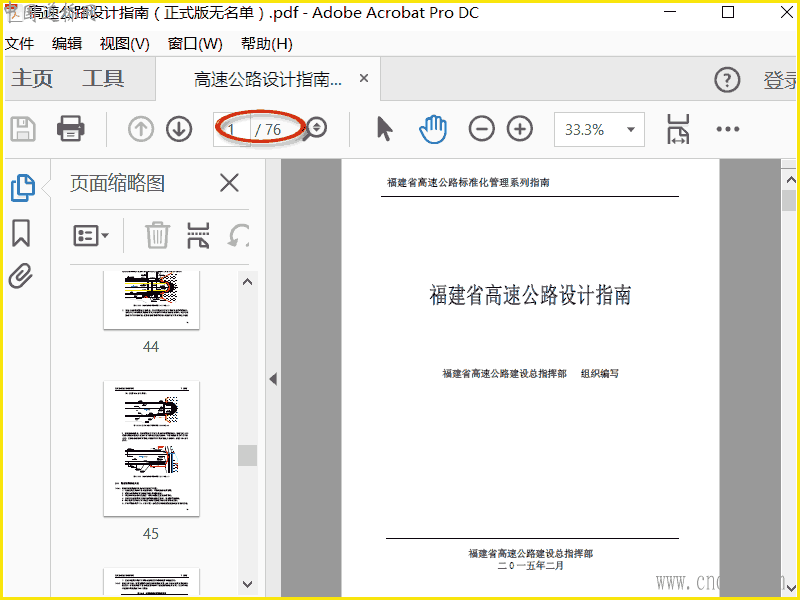This screenshot has width=800, height=600.
Task: Switch to the 主页 tab
Action: (32, 79)
